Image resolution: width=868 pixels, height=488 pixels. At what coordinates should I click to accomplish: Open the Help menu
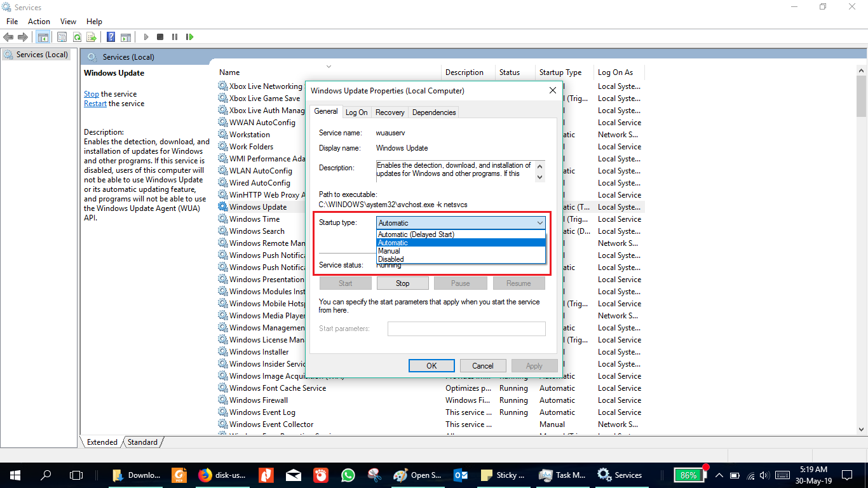(x=94, y=22)
